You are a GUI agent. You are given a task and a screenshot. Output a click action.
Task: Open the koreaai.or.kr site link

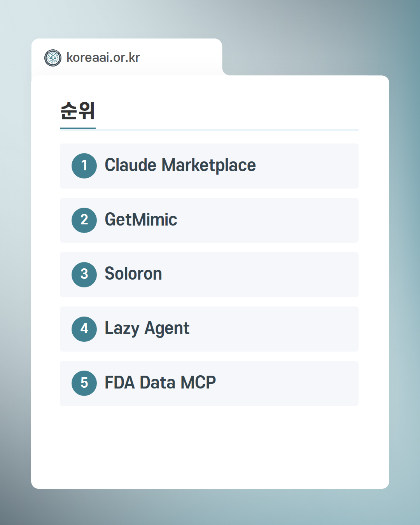click(103, 58)
